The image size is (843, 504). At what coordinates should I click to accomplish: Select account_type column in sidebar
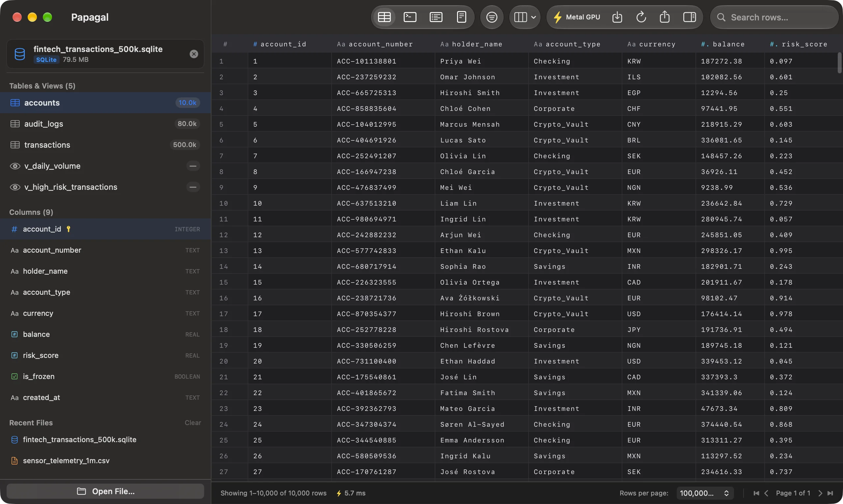tap(105, 292)
